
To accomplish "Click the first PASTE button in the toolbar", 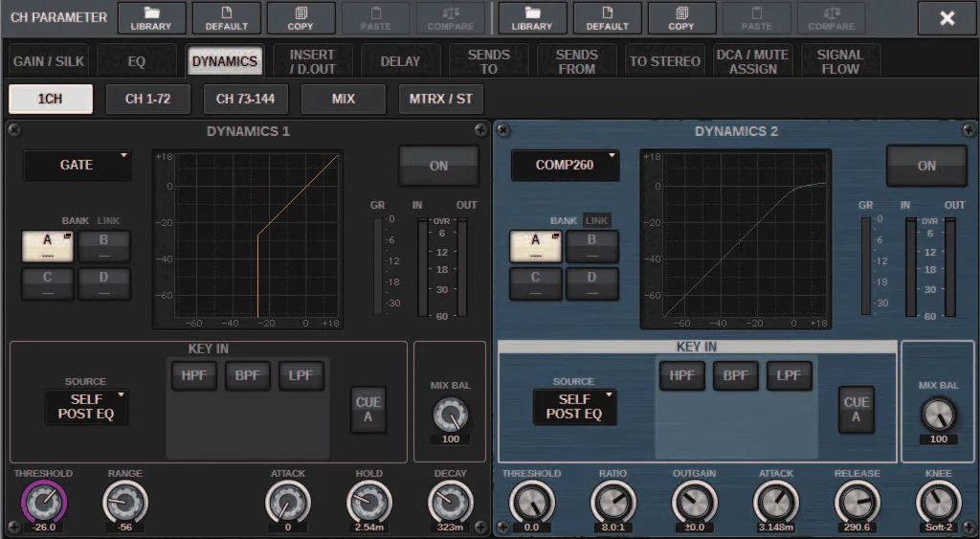I will 375,17.
